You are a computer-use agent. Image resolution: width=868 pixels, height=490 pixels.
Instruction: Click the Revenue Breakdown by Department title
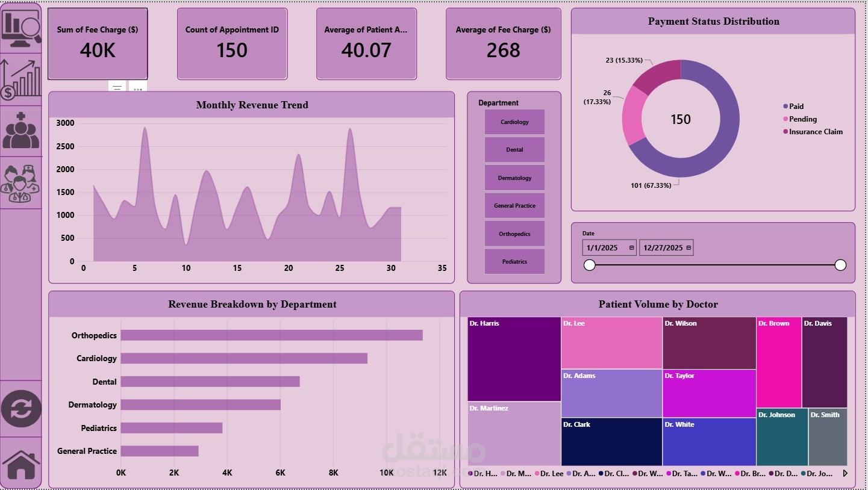coord(252,304)
